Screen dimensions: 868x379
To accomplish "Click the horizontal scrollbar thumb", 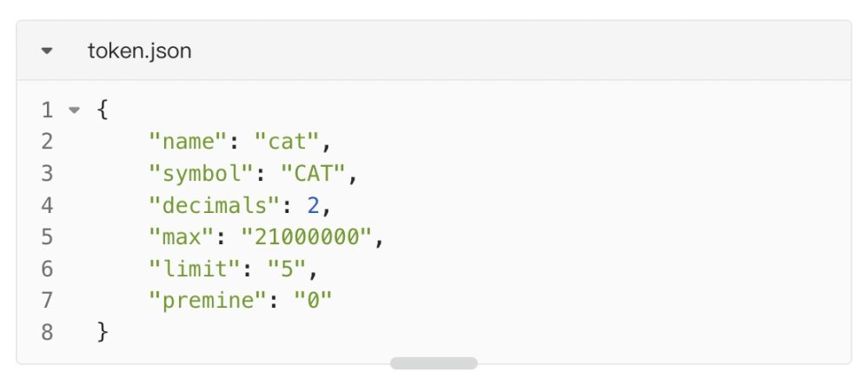I will pos(434,362).
